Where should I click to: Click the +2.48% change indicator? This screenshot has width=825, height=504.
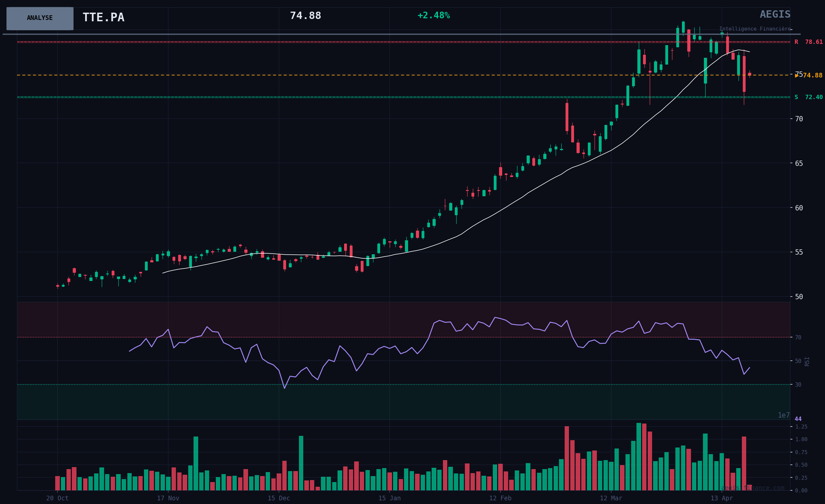(433, 15)
